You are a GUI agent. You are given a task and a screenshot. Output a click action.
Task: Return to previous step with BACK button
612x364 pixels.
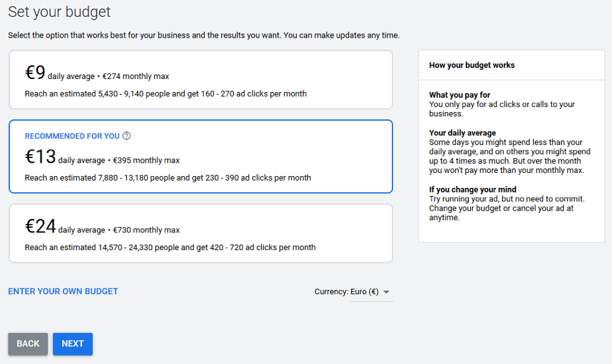point(28,344)
